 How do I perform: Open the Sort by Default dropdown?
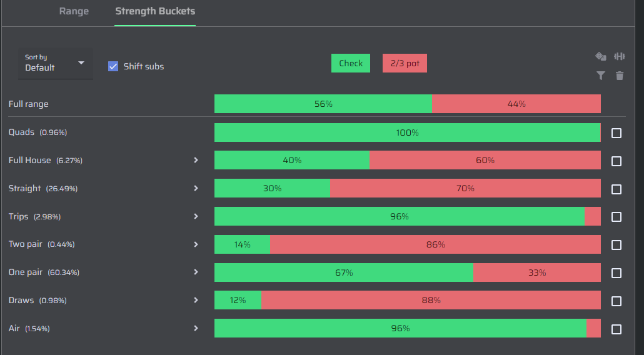tap(56, 63)
